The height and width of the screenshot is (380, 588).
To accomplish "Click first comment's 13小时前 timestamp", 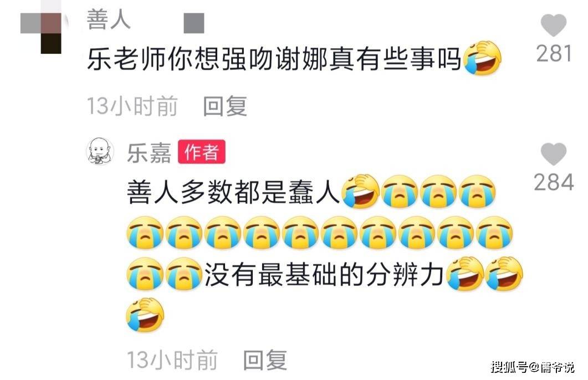I will point(132,106).
